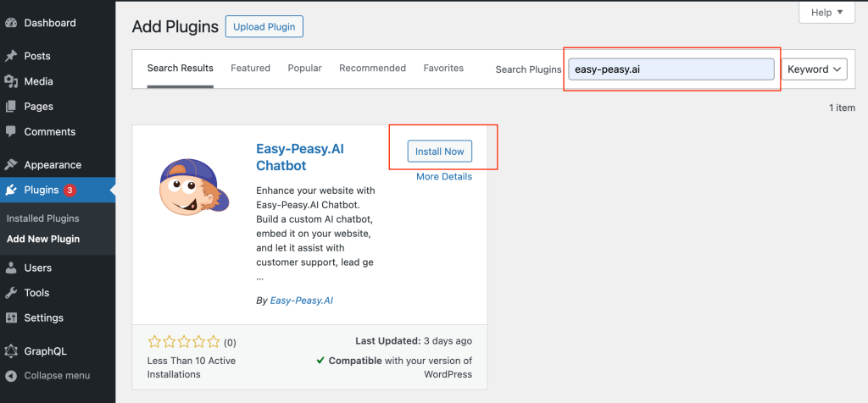The width and height of the screenshot is (868, 403).
Task: Click the Appearance paintbrush icon
Action: tap(11, 165)
